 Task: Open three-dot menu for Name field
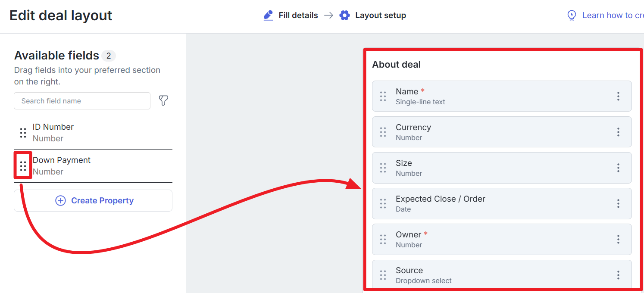click(618, 96)
